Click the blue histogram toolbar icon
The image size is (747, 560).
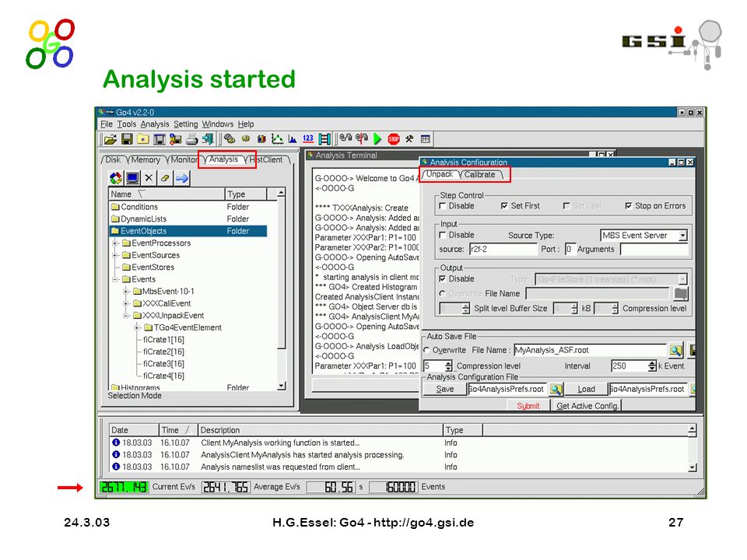pos(293,139)
